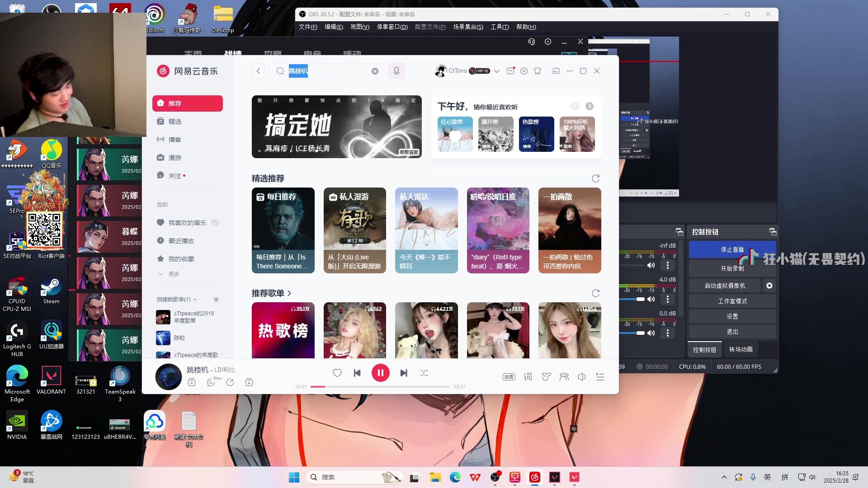The image size is (868, 488).
Task: Pause playback with the red button
Action: coord(381,373)
